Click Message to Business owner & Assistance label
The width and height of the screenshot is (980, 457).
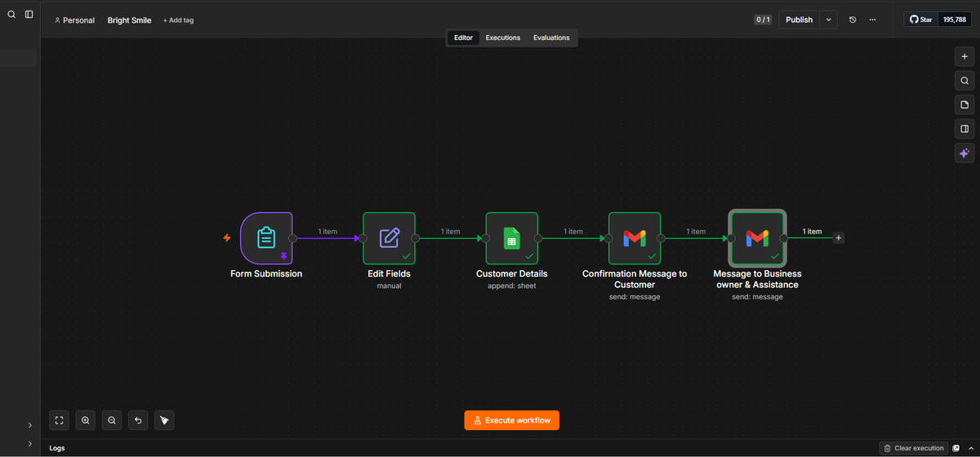757,279
